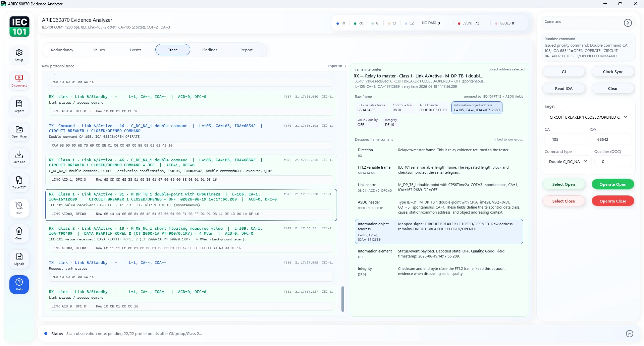Click the Clear trash icon in sidebar

coord(19,233)
